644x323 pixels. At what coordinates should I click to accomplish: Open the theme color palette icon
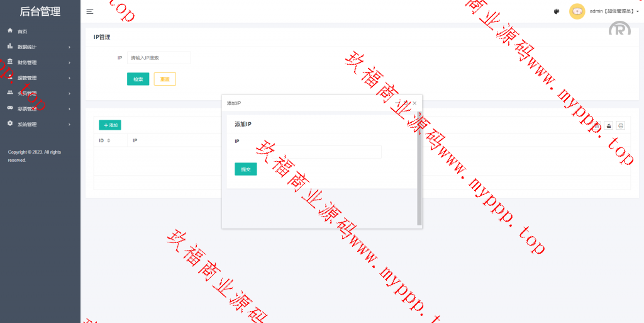point(557,11)
